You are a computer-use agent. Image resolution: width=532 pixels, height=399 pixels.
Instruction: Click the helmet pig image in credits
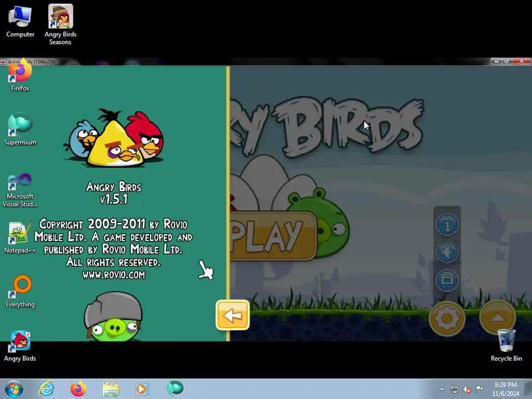(x=113, y=316)
